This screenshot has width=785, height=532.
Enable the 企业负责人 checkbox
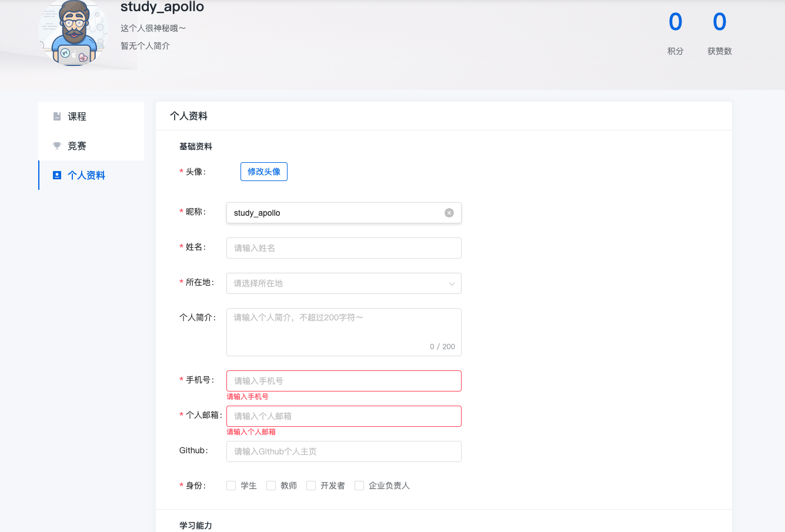[x=359, y=486]
